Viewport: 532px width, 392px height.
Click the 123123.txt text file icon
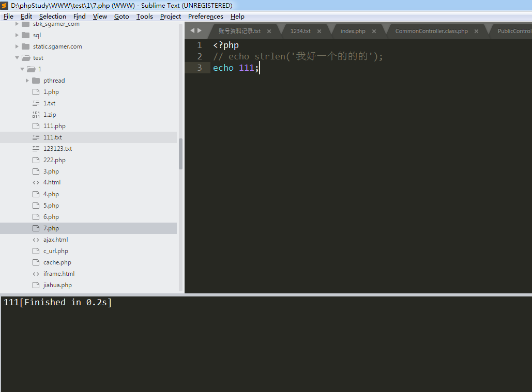pyautogui.click(x=36, y=149)
